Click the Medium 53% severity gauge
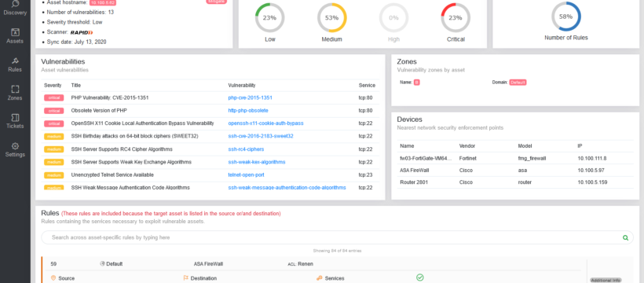 click(x=332, y=17)
